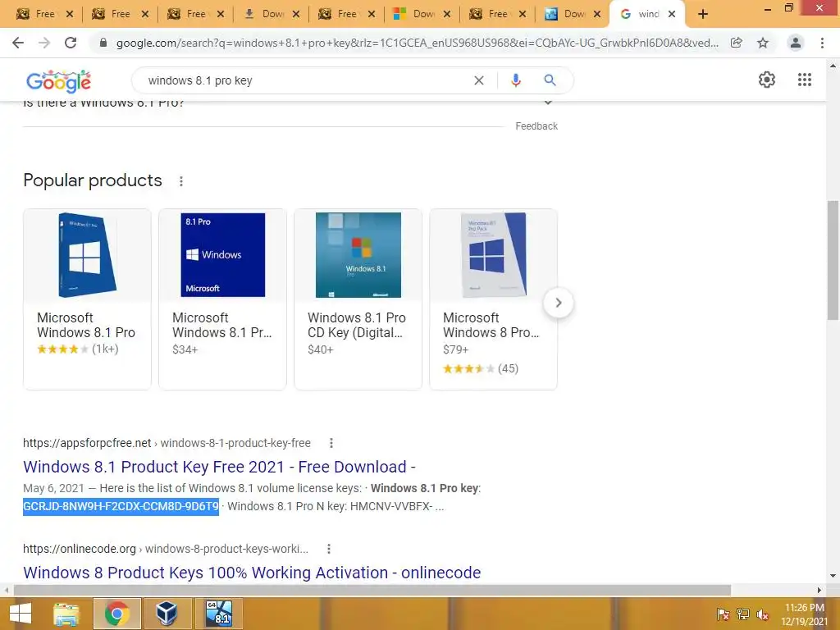Click muted volume tray icon
The image size is (840, 630).
(763, 614)
